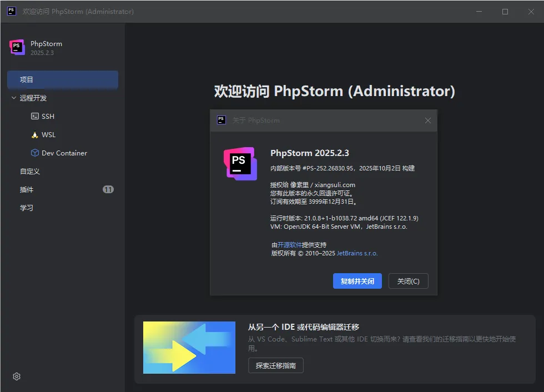This screenshot has height=392, width=544.
Task: Click the 复制并关闭 button
Action: (x=357, y=281)
